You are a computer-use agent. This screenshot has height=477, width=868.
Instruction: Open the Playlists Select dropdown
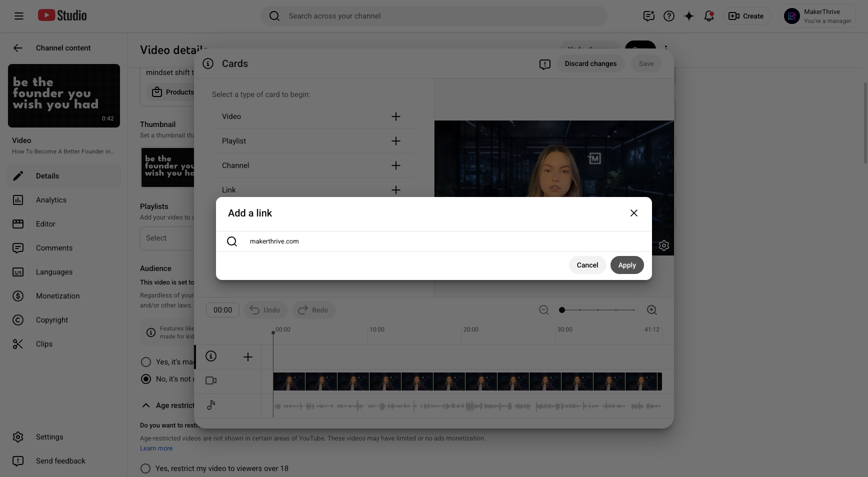point(167,238)
